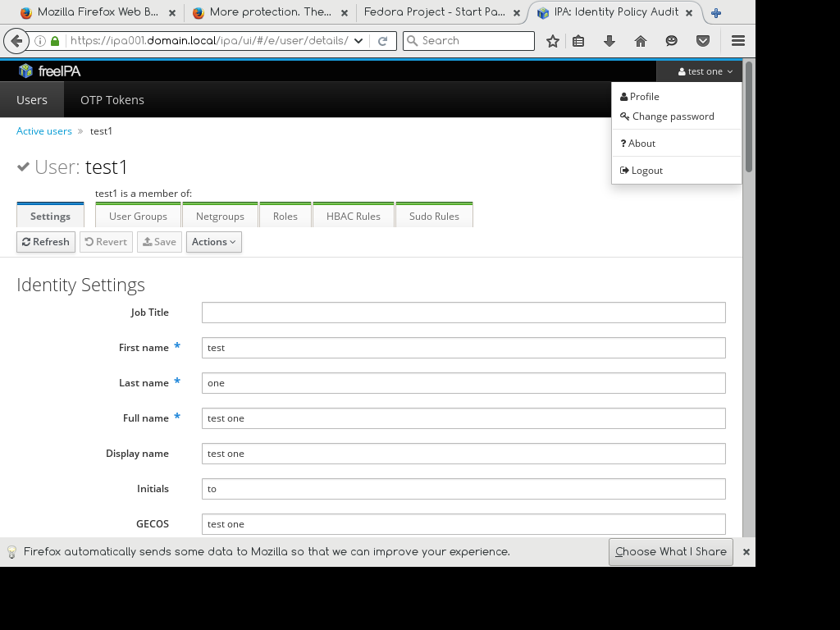Viewport: 840px width, 630px height.
Task: Close the IPA Identity Policy Audit tab
Action: [x=689, y=12]
